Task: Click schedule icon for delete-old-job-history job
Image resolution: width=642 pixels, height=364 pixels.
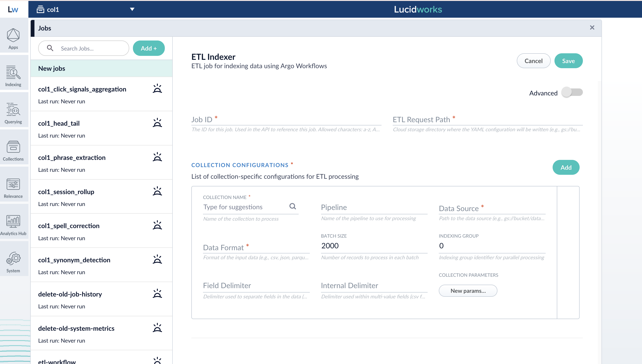Action: [x=157, y=294]
